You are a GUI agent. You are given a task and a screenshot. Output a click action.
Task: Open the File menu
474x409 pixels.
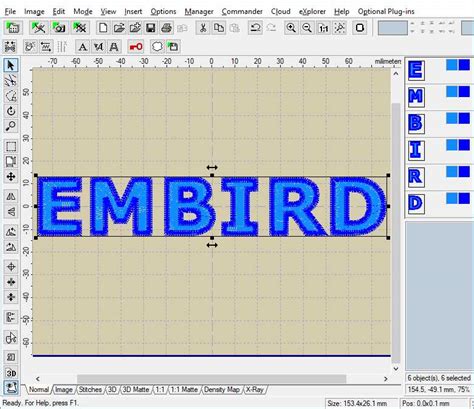point(10,12)
